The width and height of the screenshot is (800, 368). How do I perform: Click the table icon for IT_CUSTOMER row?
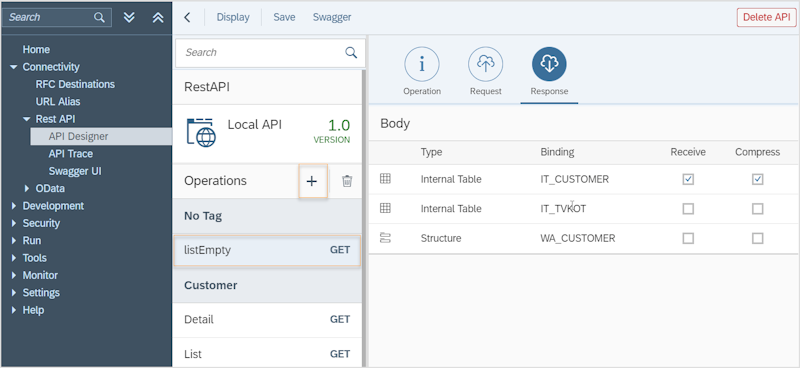pos(385,179)
